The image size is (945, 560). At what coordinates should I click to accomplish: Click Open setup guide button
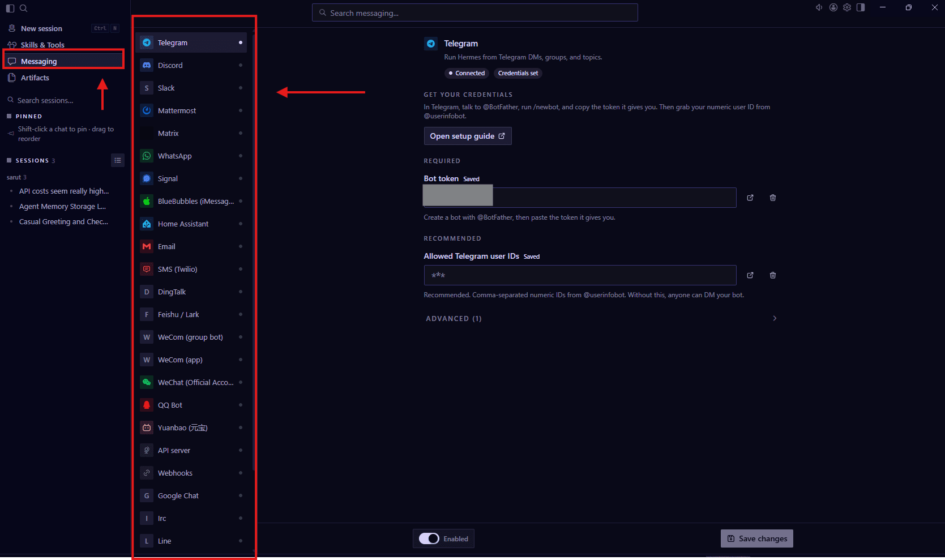coord(468,136)
